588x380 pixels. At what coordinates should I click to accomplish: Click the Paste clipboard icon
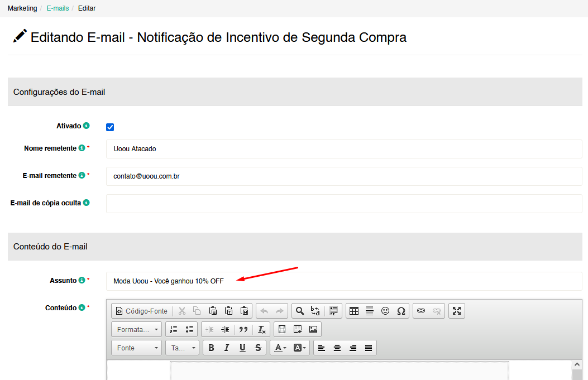(x=213, y=311)
